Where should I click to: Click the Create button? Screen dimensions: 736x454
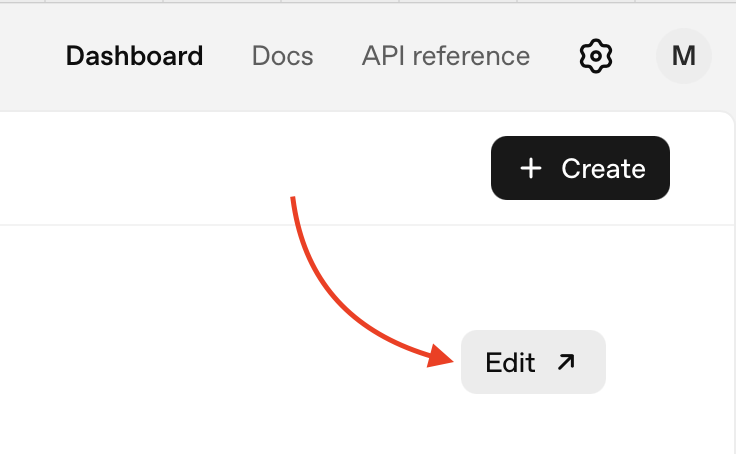[580, 169]
